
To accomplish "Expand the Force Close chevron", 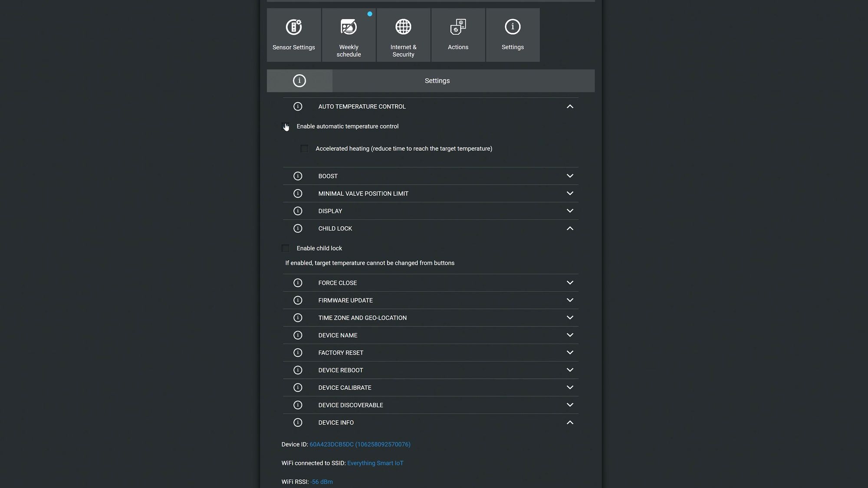I will pos(570,283).
